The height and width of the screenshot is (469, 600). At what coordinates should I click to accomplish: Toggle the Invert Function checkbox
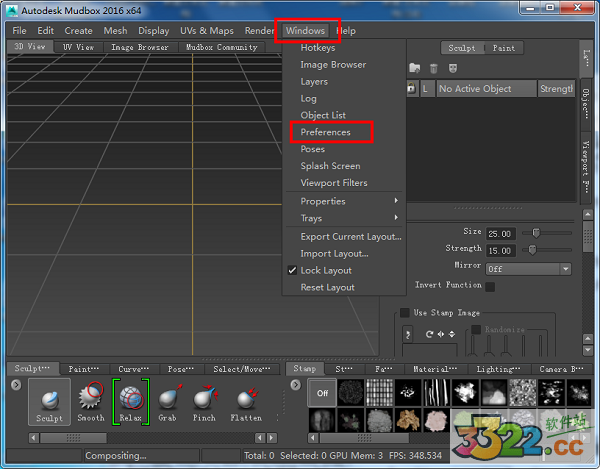pos(490,287)
